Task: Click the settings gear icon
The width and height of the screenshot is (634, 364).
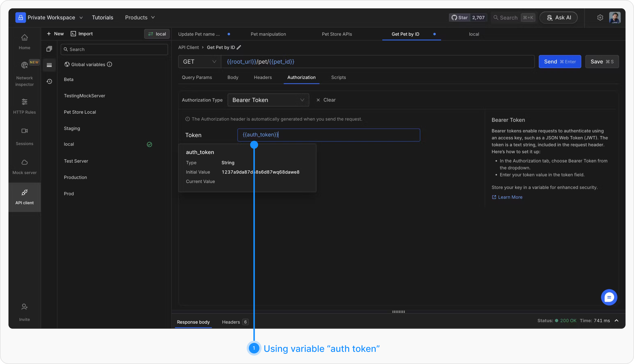Action: [600, 18]
